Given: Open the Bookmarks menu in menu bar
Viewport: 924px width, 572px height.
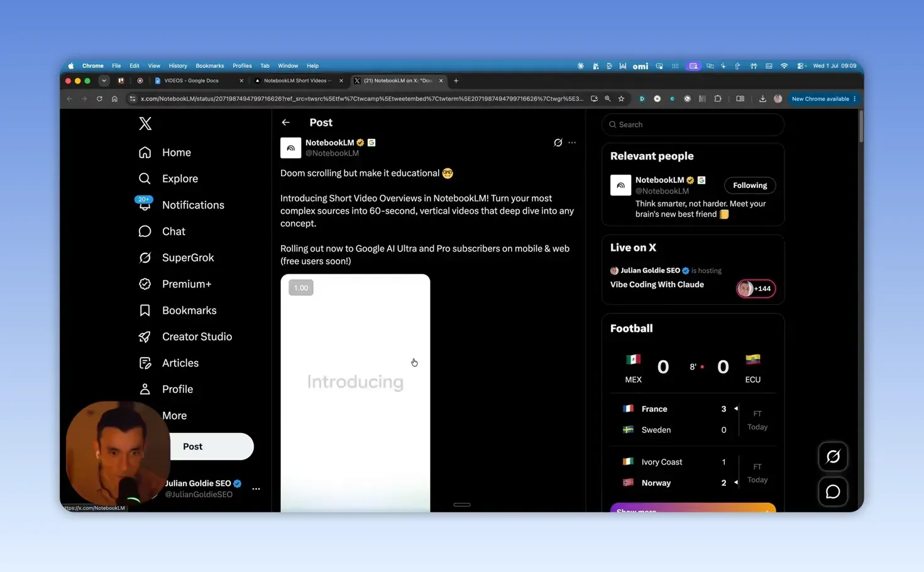Looking at the screenshot, I should pos(210,66).
